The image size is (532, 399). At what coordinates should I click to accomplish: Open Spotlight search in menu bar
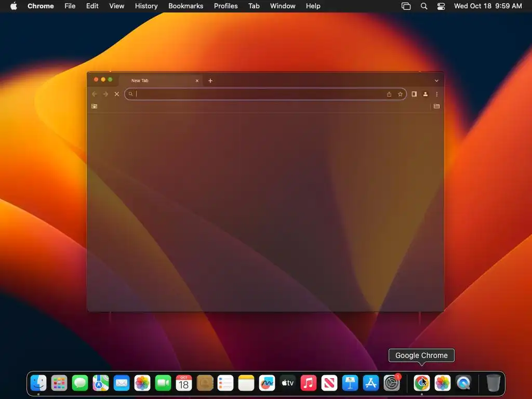424,6
